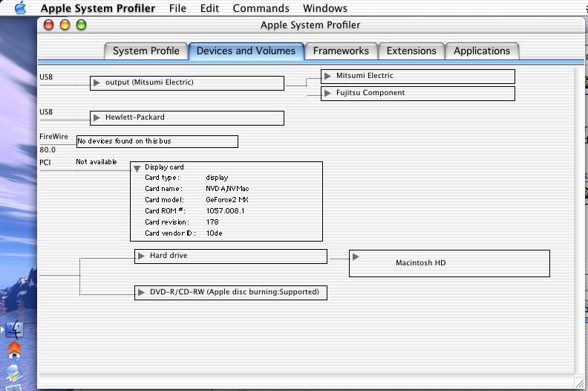Screen dimensions: 588x391
Task: Click the '1057.008.1' card ROM value
Action: pos(226,210)
